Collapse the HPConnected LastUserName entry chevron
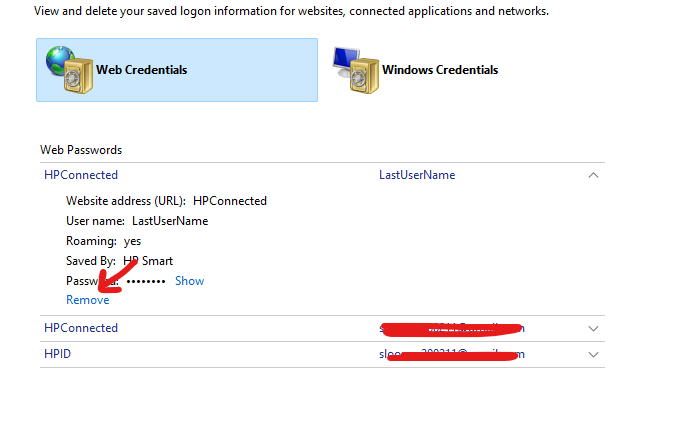Viewport: 682px width, 440px height. pyautogui.click(x=593, y=175)
